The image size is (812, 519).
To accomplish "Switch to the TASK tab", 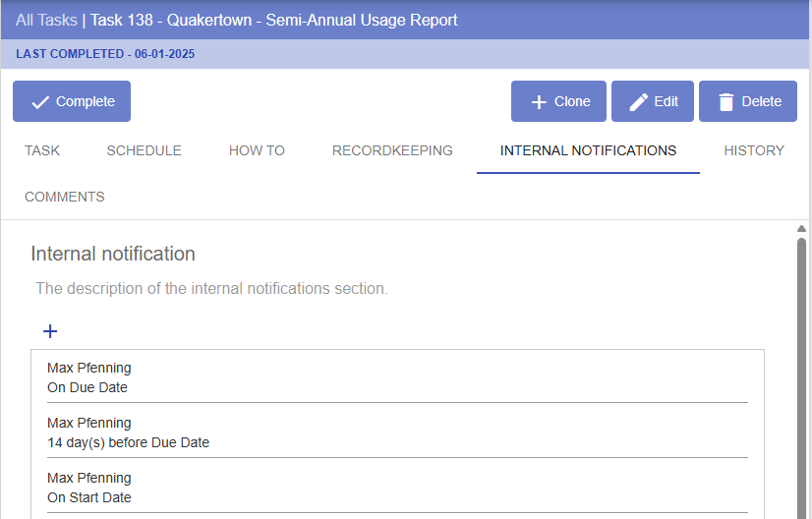I will [x=42, y=150].
